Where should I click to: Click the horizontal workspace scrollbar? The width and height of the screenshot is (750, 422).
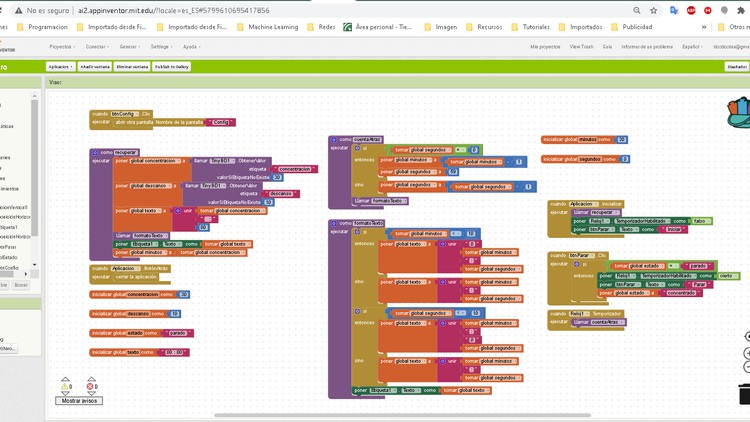(400, 415)
